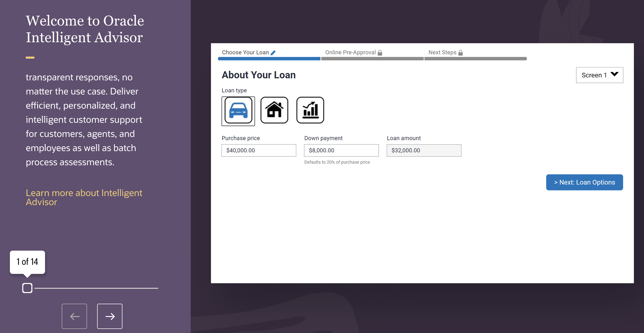644x333 pixels.
Task: Click the forward arrow to advance the tour
Action: click(x=110, y=316)
